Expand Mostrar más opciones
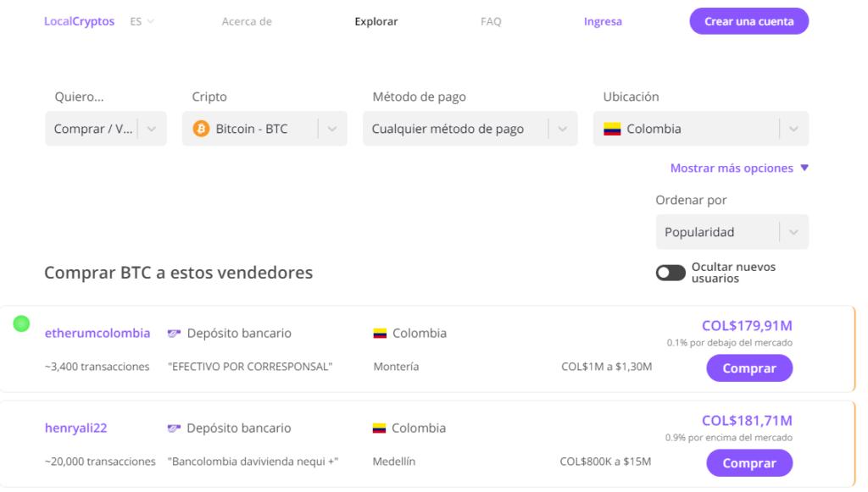The height and width of the screenshot is (492, 868). [x=739, y=168]
